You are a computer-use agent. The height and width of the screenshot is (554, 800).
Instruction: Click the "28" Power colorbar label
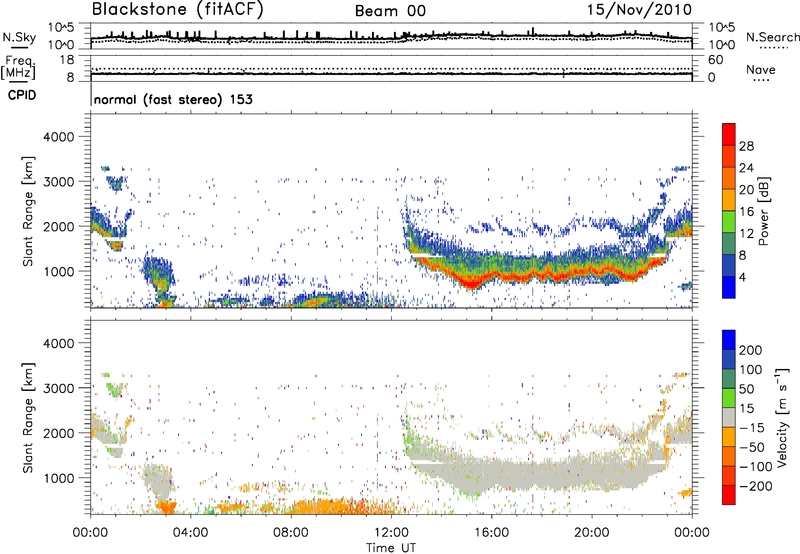(x=746, y=146)
